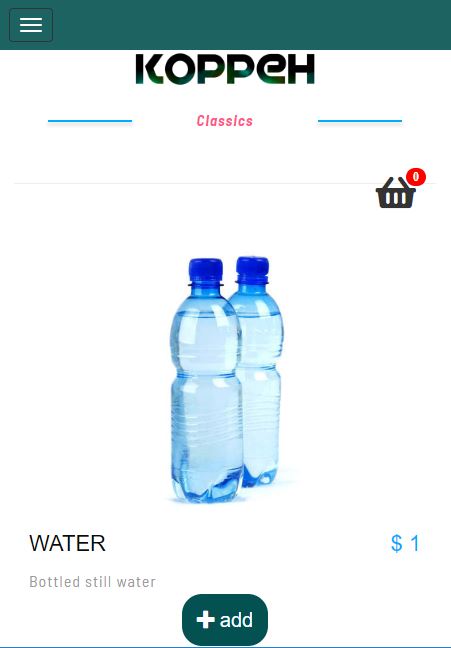The image size is (451, 648).
Task: Click the $ 1 price label
Action: tap(405, 543)
